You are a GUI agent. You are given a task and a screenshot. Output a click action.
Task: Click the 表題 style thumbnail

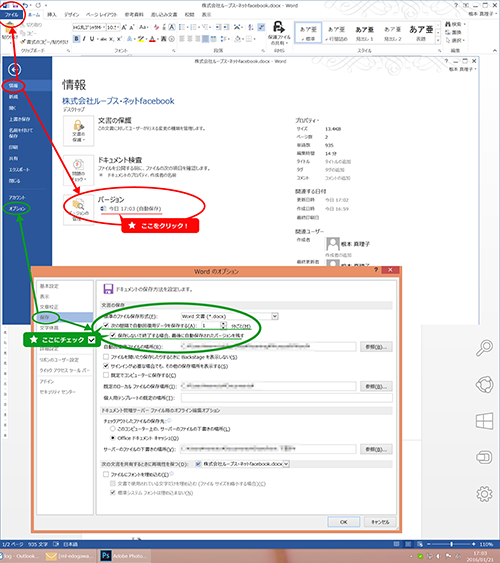point(421,32)
